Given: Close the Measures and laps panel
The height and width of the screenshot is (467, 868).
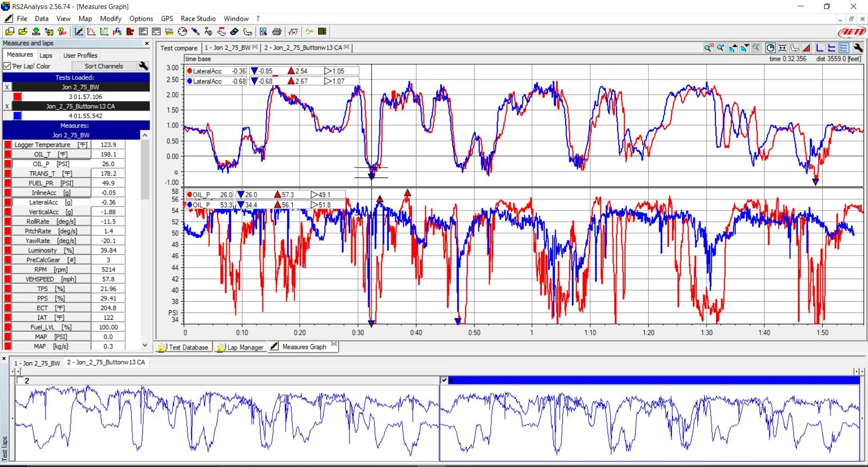Looking at the screenshot, I should point(146,43).
